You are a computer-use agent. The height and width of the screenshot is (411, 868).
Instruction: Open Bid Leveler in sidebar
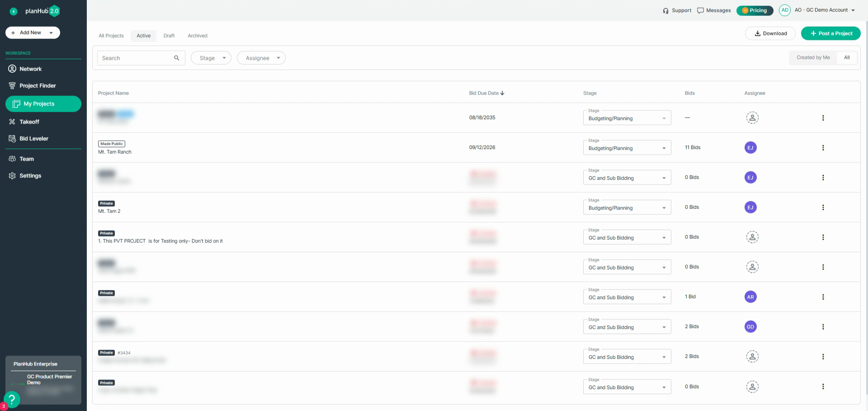[33, 138]
